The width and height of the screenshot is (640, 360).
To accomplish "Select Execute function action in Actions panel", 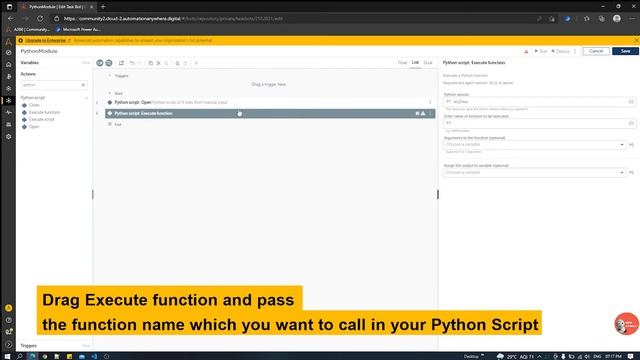I will click(44, 112).
